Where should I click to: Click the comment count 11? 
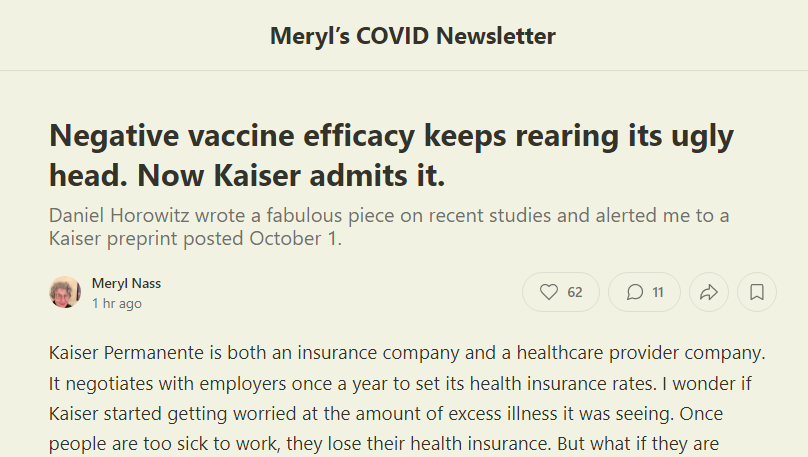pos(658,292)
